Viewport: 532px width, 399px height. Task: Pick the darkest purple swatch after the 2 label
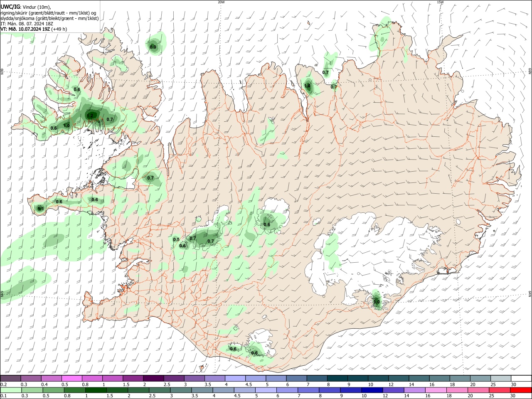pos(154,378)
